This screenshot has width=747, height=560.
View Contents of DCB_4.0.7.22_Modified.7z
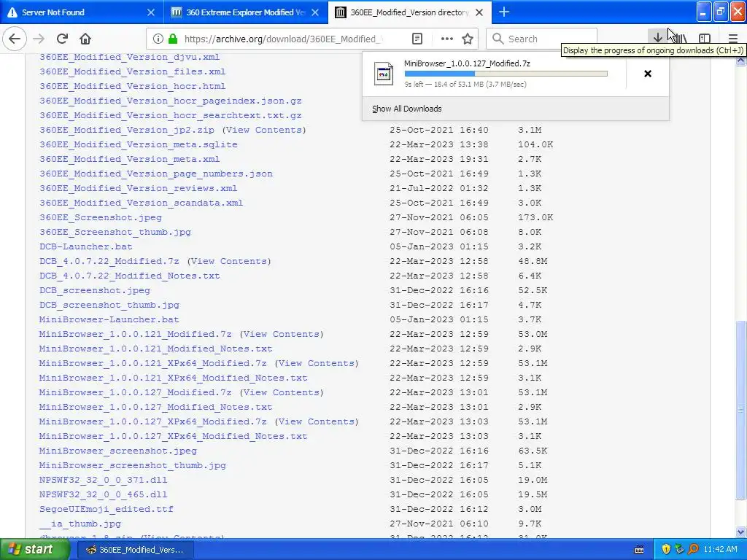229,262
